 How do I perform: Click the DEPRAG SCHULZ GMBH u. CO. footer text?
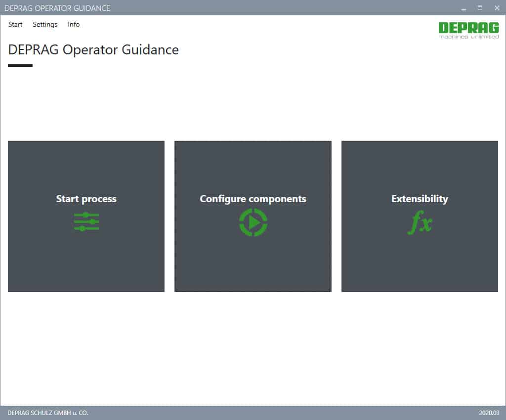tap(48, 413)
